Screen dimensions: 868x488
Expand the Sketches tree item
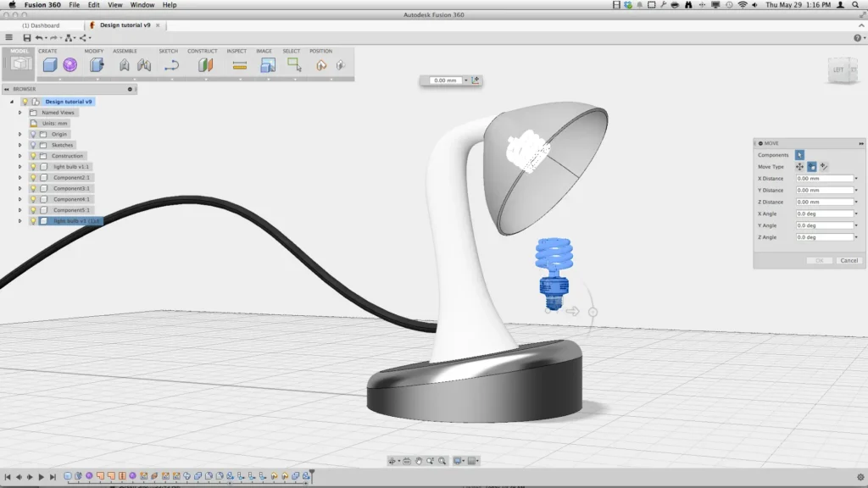coord(19,145)
